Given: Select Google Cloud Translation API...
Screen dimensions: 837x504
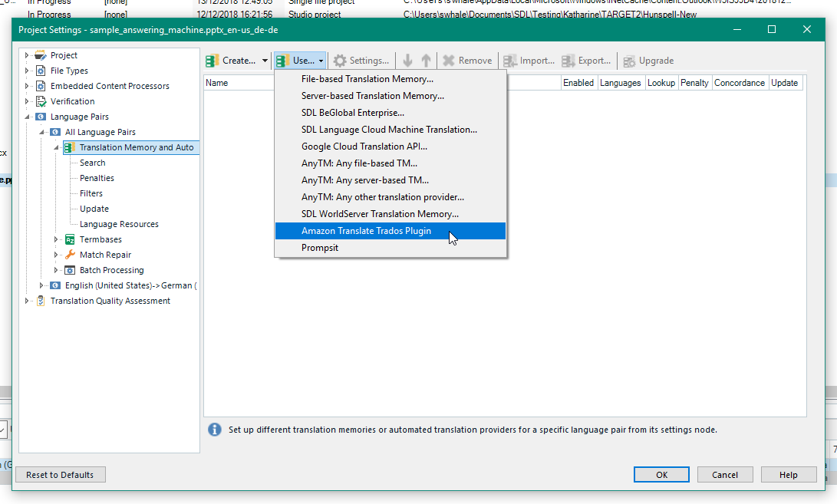Looking at the screenshot, I should click(x=390, y=147).
